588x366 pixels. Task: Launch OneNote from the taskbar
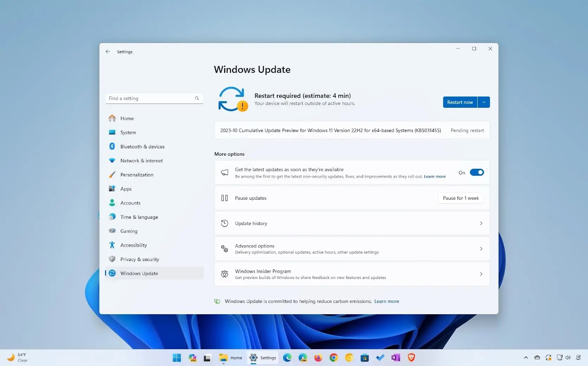click(395, 358)
